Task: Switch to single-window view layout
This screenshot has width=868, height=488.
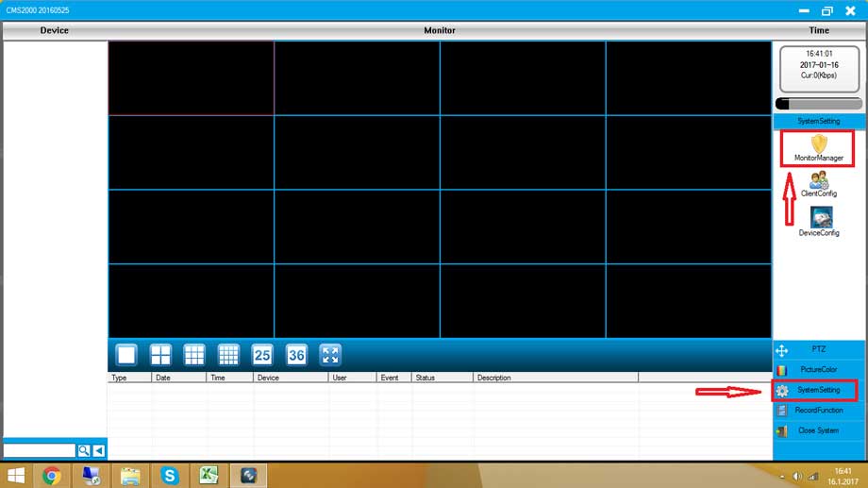Action: click(126, 355)
